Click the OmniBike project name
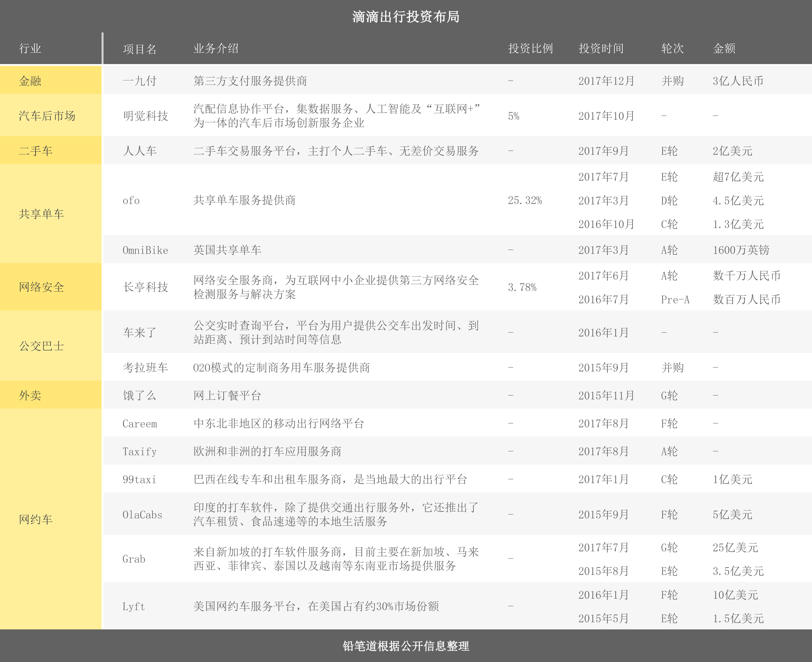The height and width of the screenshot is (662, 812). (145, 250)
